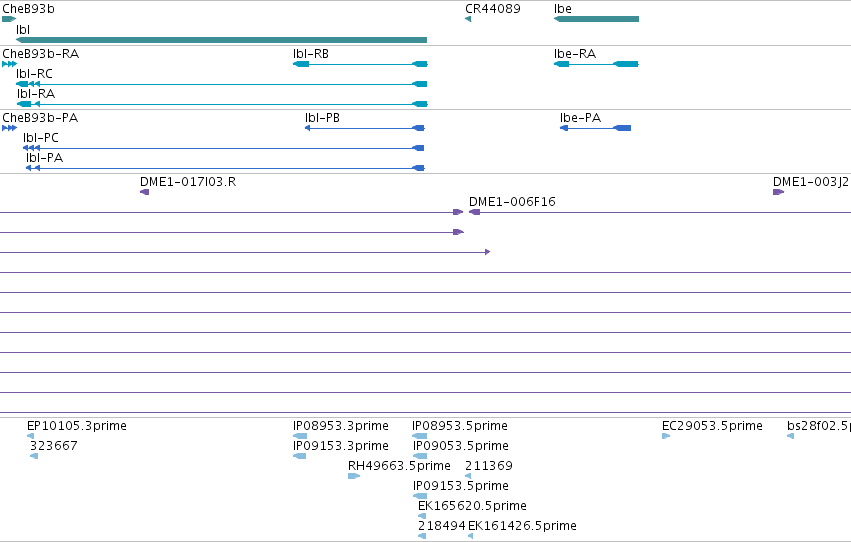The width and height of the screenshot is (851, 542).
Task: Click the CR44089 gene arrow glyph
Action: (x=468, y=19)
